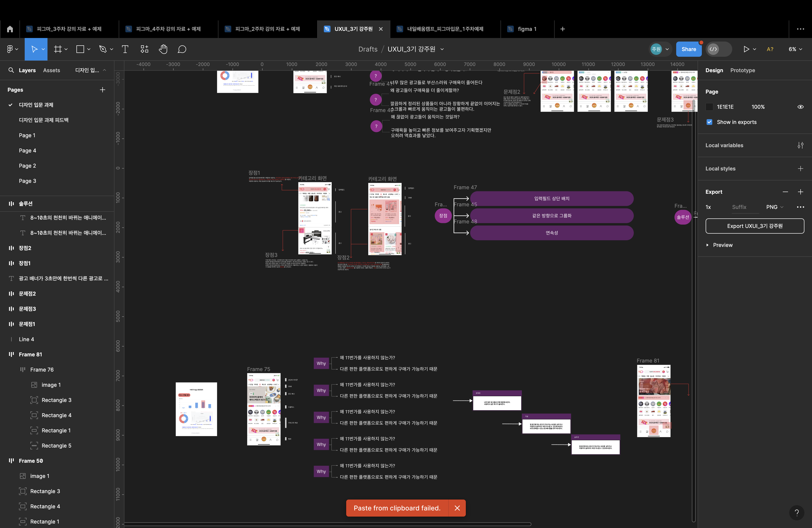
Task: Click the Present play button
Action: (746, 49)
